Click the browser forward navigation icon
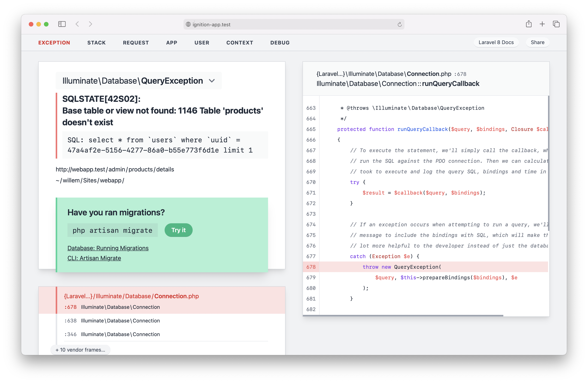 91,25
